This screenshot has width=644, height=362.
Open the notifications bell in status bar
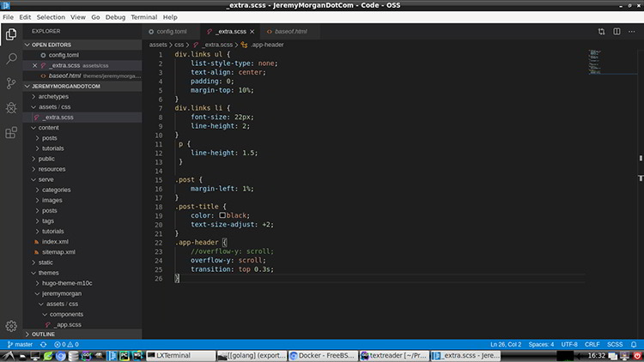(634, 344)
